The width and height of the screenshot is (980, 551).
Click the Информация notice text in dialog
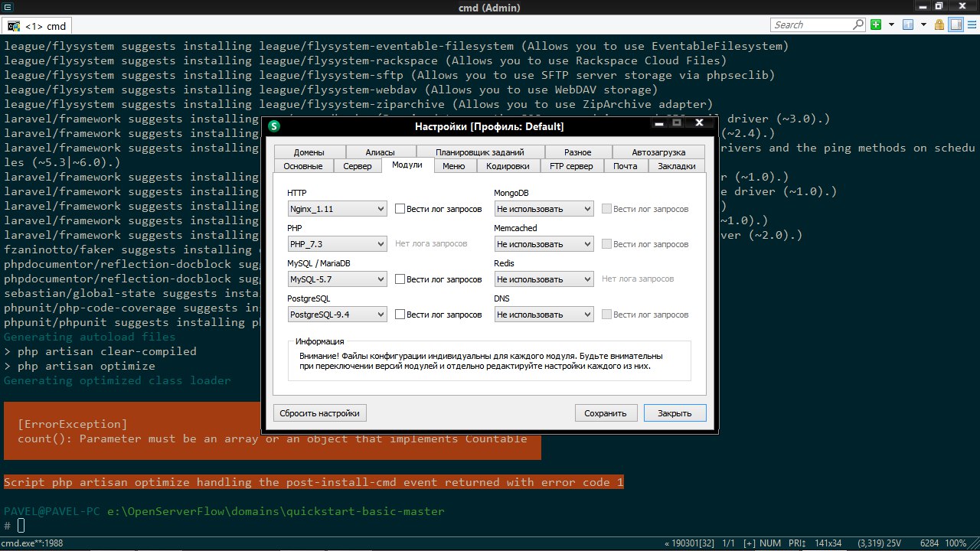point(480,361)
